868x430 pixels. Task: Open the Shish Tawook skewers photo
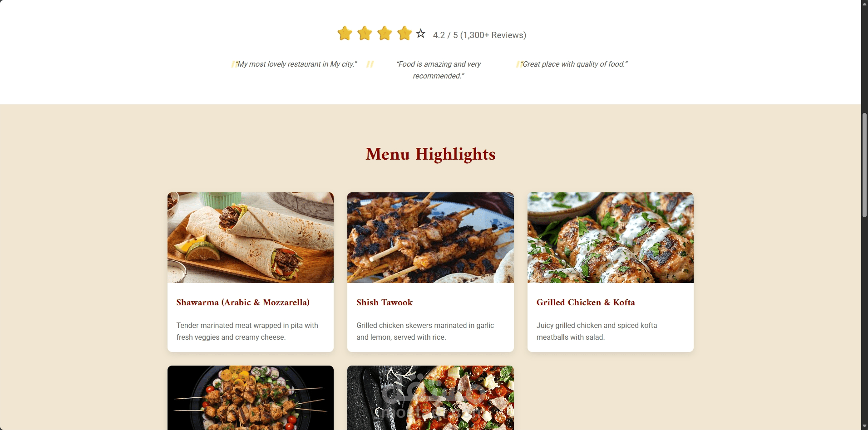tap(430, 238)
